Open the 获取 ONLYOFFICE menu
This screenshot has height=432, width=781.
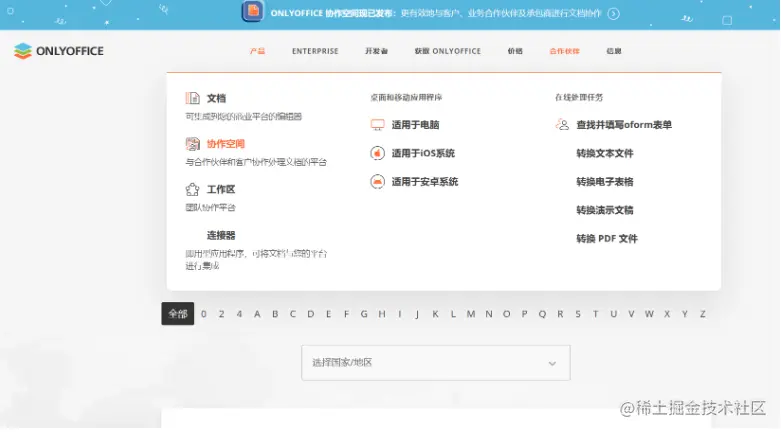[x=448, y=51]
